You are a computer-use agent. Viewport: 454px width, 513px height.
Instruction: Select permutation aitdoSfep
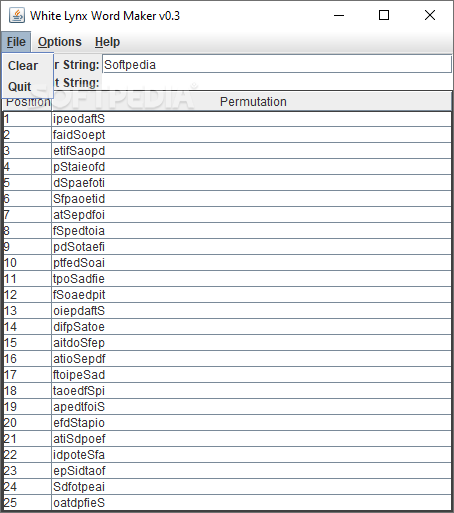pyautogui.click(x=251, y=343)
